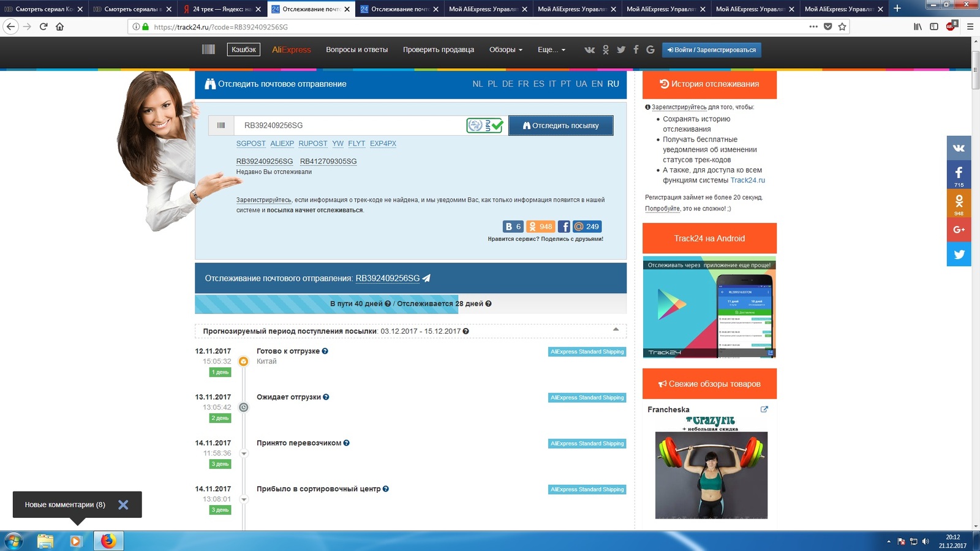Expand event details arrow under 14.11.2017 13:08:01
980x551 pixels.
coord(244,500)
